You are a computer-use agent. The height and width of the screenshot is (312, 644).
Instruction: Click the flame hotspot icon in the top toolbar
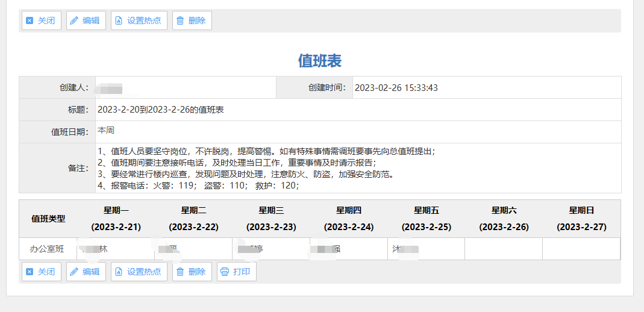click(119, 20)
